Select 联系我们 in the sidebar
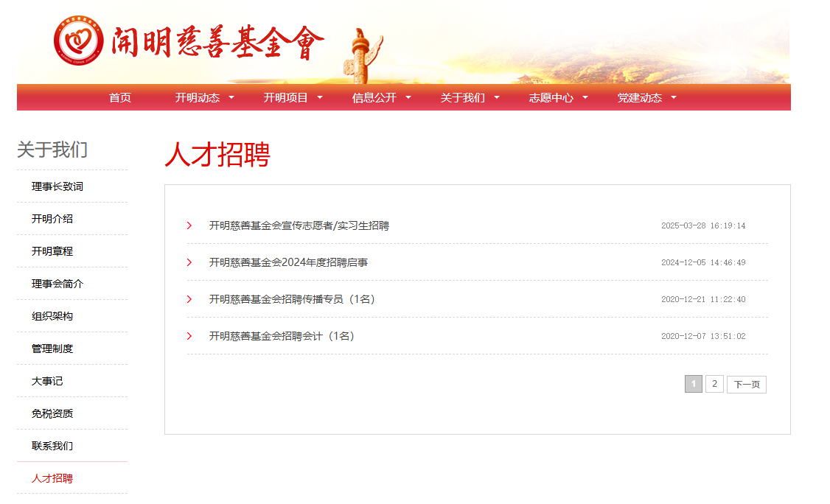This screenshot has height=504, width=830. click(x=52, y=446)
